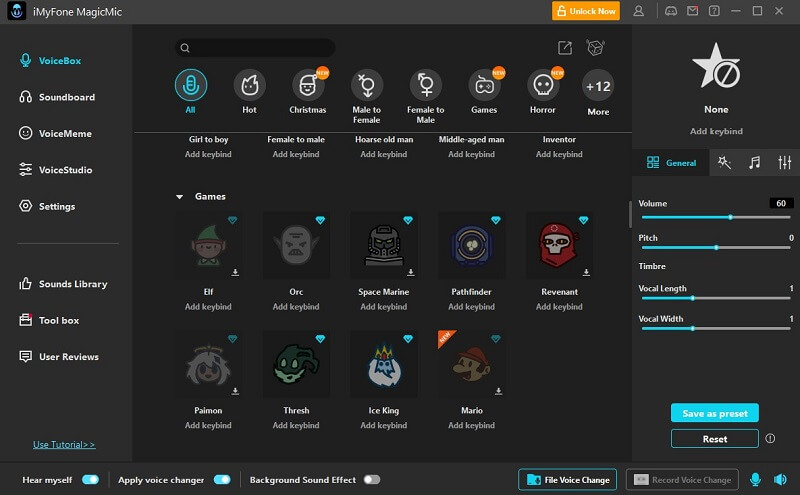
Task: Choose the Pathfinder voice
Action: [x=471, y=245]
